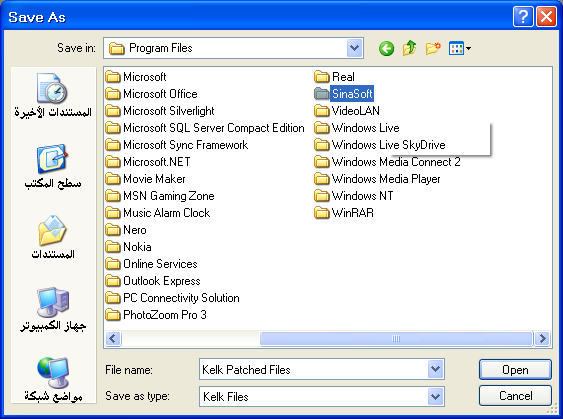Expand the Save as type dropdown
563x419 pixels.
pos(436,396)
